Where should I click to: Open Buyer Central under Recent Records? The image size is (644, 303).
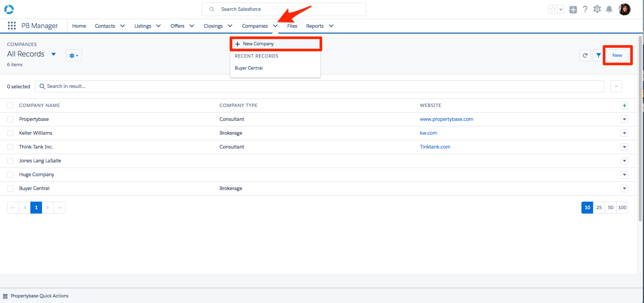click(249, 68)
